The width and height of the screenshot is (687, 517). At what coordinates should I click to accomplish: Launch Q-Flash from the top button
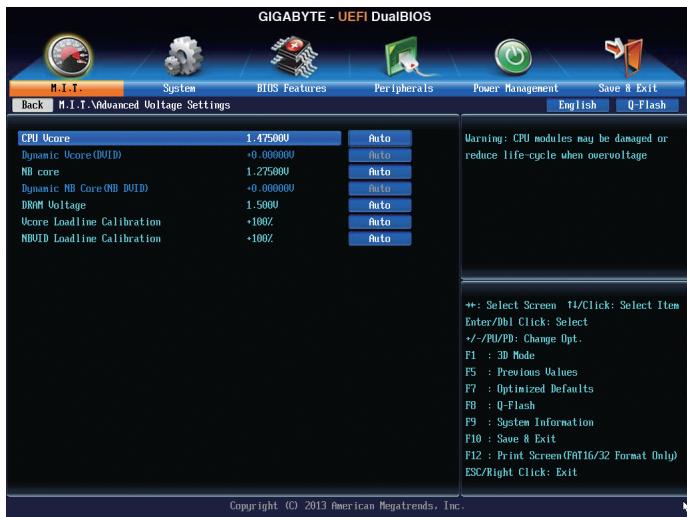tap(647, 105)
